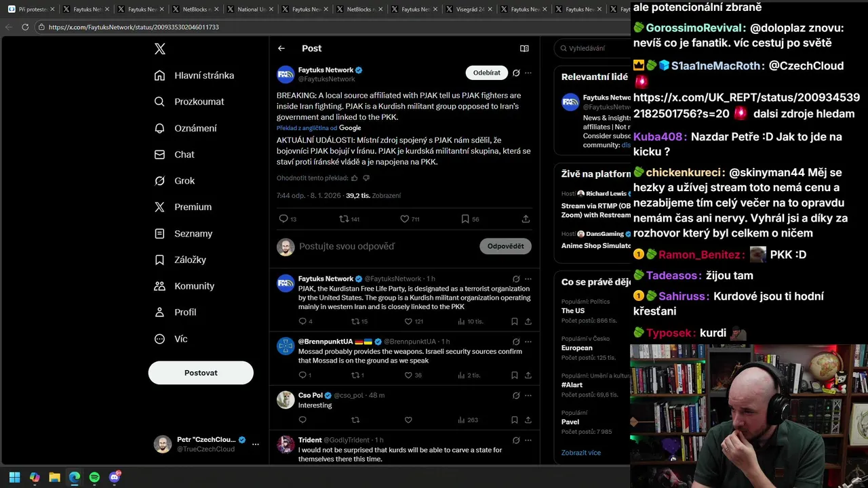Reload the page with browser refresh

click(25, 27)
